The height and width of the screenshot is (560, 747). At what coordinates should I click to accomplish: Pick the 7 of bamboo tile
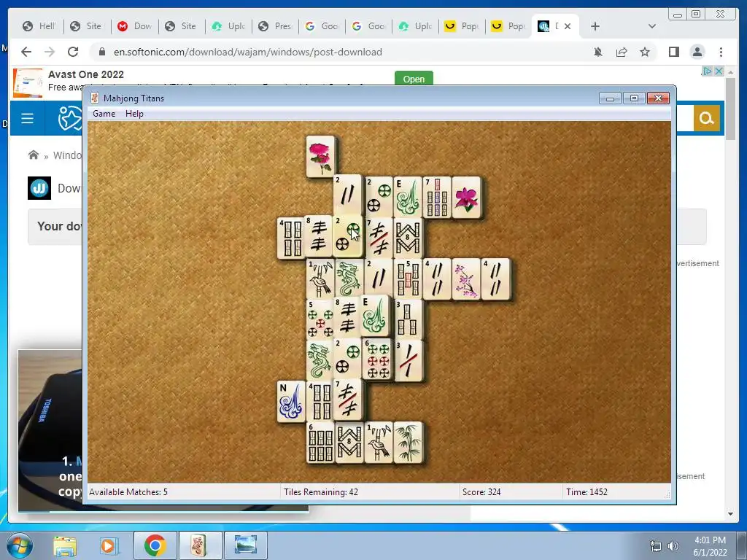tap(437, 197)
